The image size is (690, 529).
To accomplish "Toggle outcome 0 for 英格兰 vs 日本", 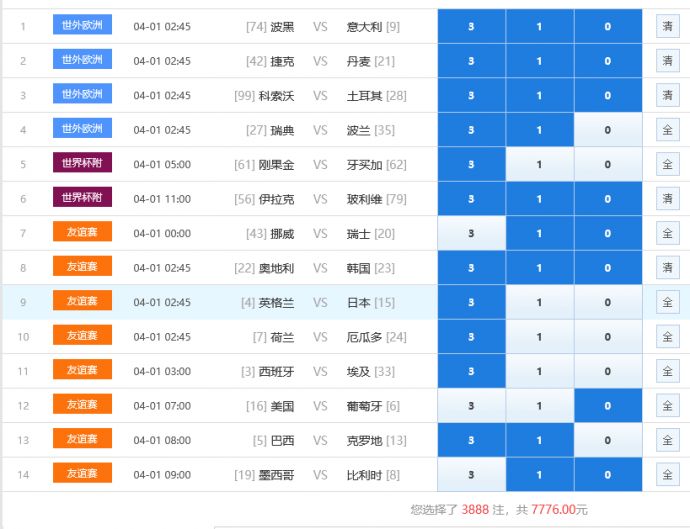I will coord(608,302).
